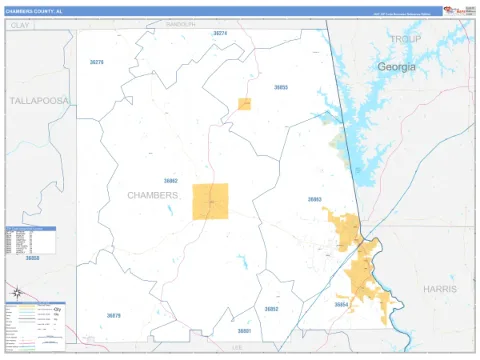480x360 pixels.
Task: Click the small orange city square near 36855
Action: click(244, 104)
